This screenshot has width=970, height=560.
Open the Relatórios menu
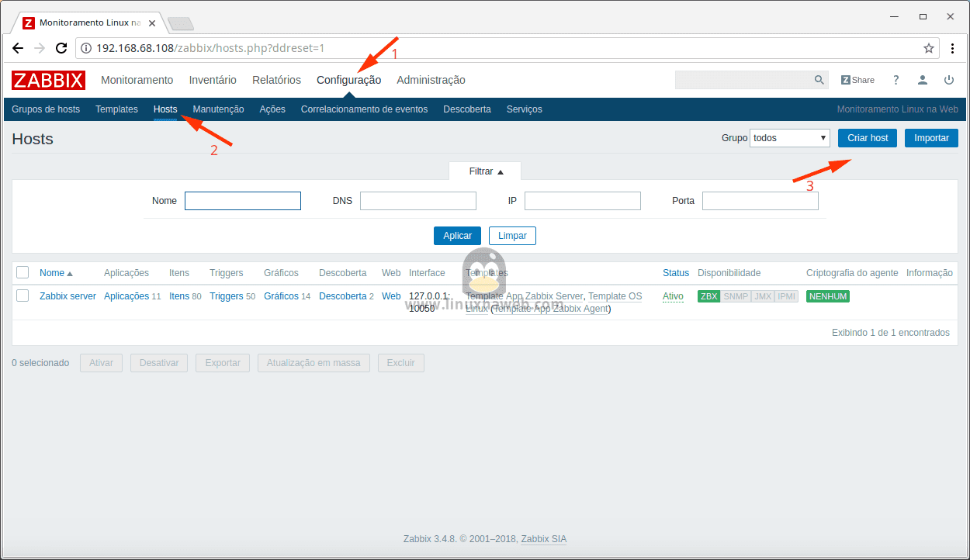click(x=276, y=80)
